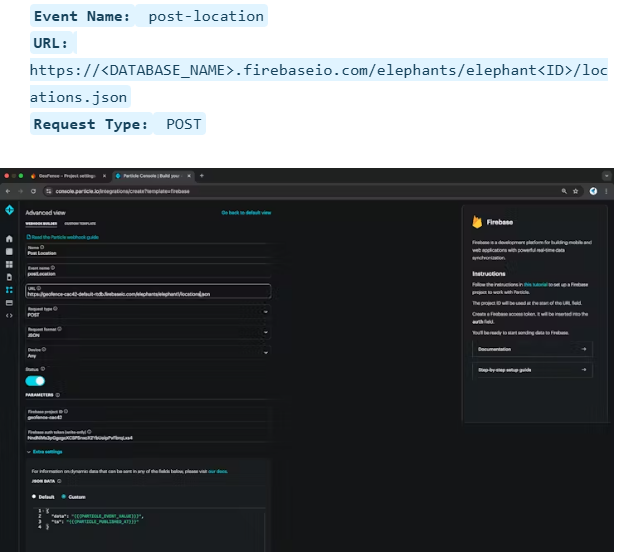Click the browser reload icon
The height and width of the screenshot is (556, 622).
(x=32, y=190)
